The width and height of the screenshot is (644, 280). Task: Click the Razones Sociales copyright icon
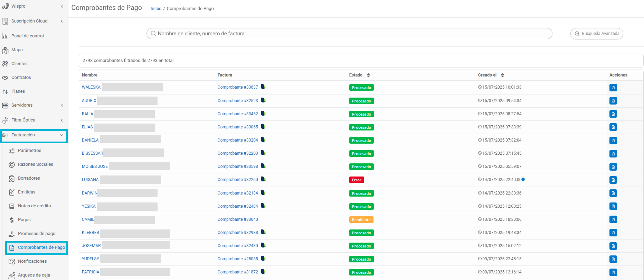coord(12,165)
